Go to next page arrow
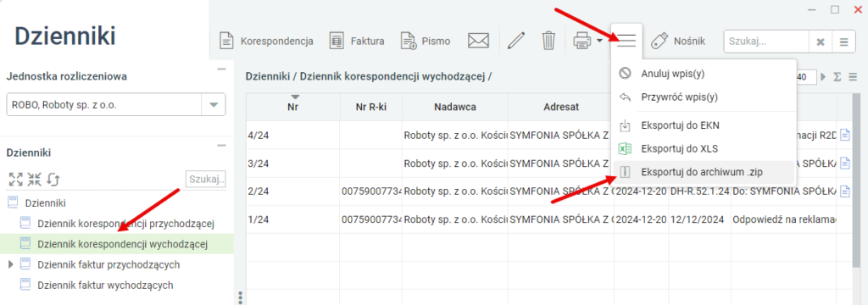The image size is (868, 305). coord(823,77)
